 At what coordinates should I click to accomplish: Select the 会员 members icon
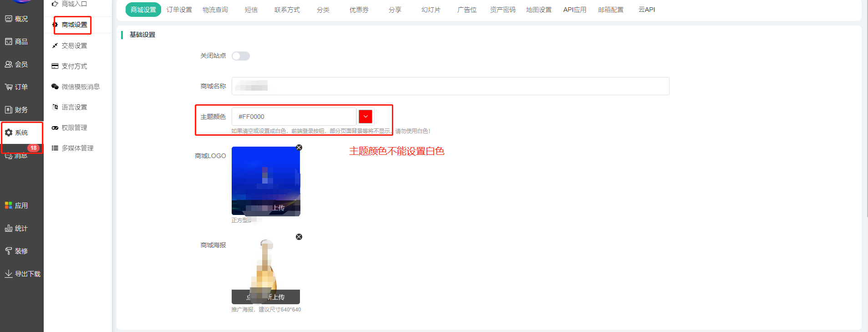[9, 64]
